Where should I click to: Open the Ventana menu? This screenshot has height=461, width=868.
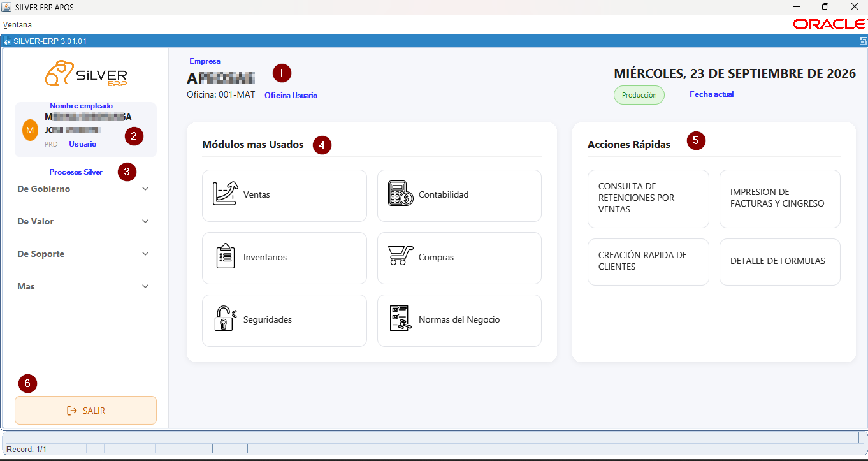(17, 25)
